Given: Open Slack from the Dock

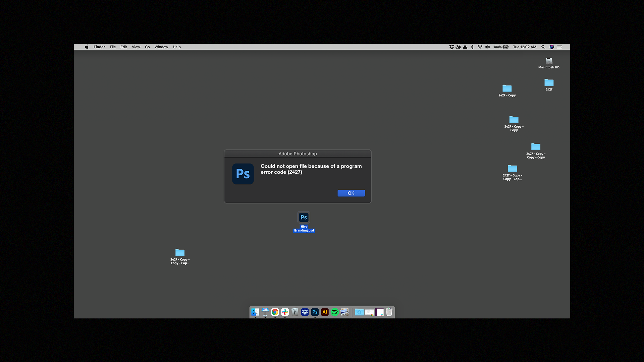Looking at the screenshot, I should 285,312.
